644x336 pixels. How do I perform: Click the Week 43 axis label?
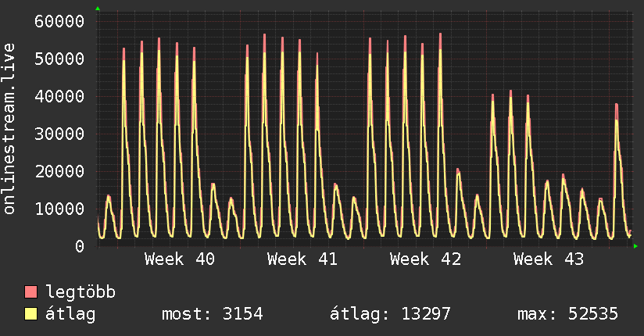[549, 259]
